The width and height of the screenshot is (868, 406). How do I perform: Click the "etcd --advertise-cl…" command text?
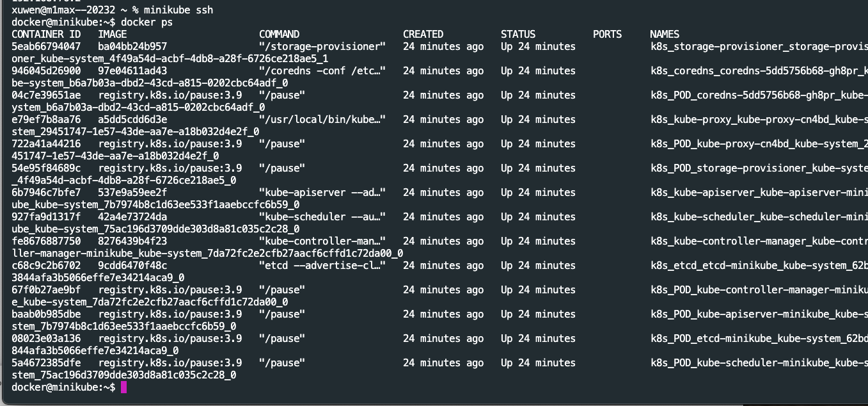(x=322, y=265)
